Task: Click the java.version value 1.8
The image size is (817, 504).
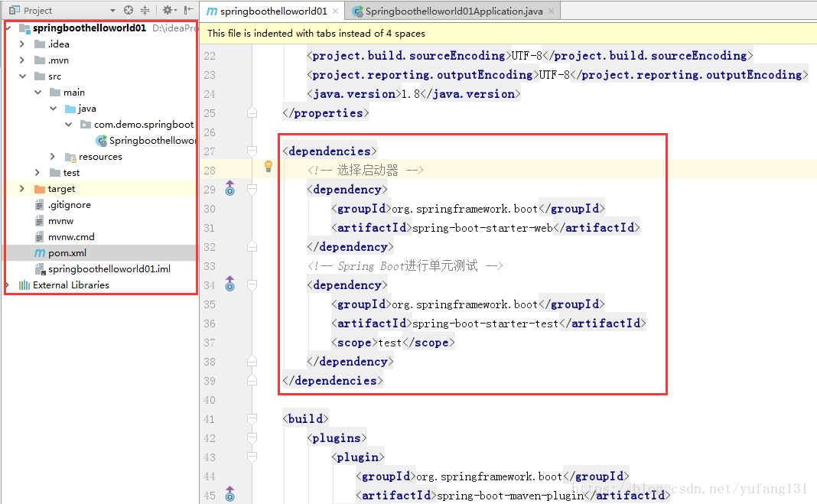Action: click(411, 94)
